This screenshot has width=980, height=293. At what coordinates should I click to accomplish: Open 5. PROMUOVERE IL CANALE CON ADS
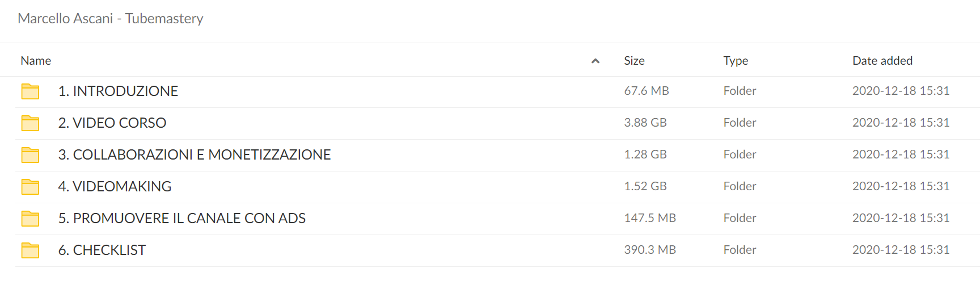182,218
